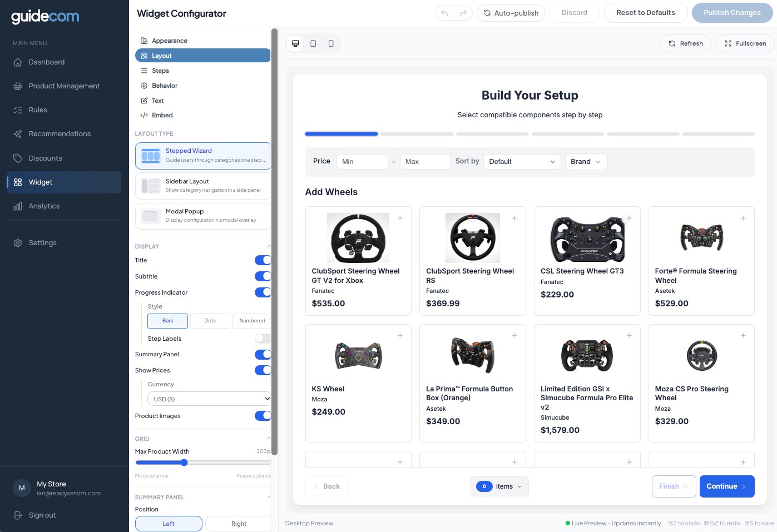Add KS Wheel using its plus icon

point(400,335)
